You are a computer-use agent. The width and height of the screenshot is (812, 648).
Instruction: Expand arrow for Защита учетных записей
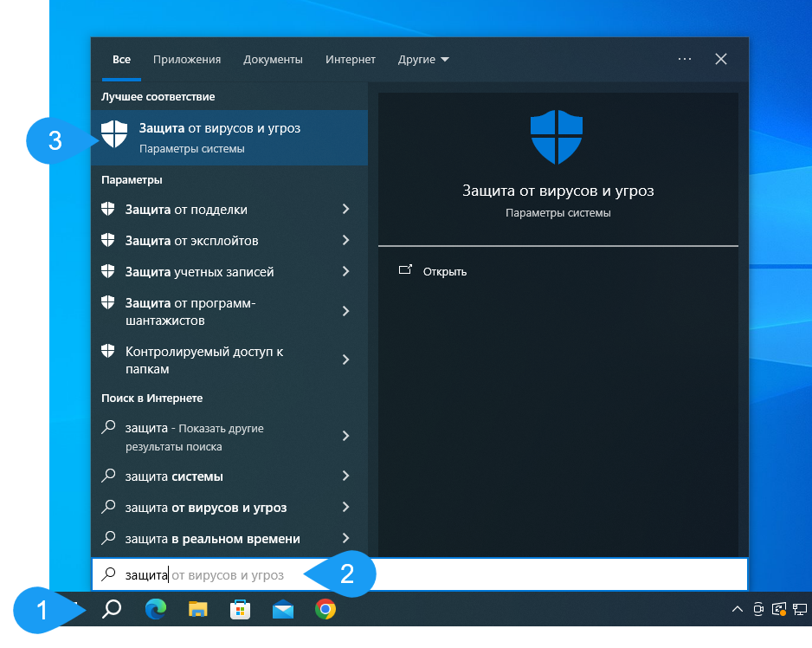(345, 272)
